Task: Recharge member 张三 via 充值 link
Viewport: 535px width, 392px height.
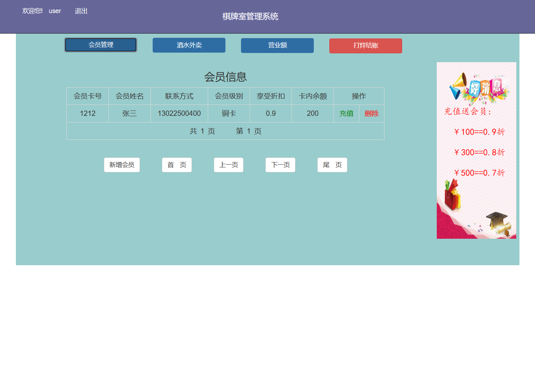Action: (x=346, y=113)
